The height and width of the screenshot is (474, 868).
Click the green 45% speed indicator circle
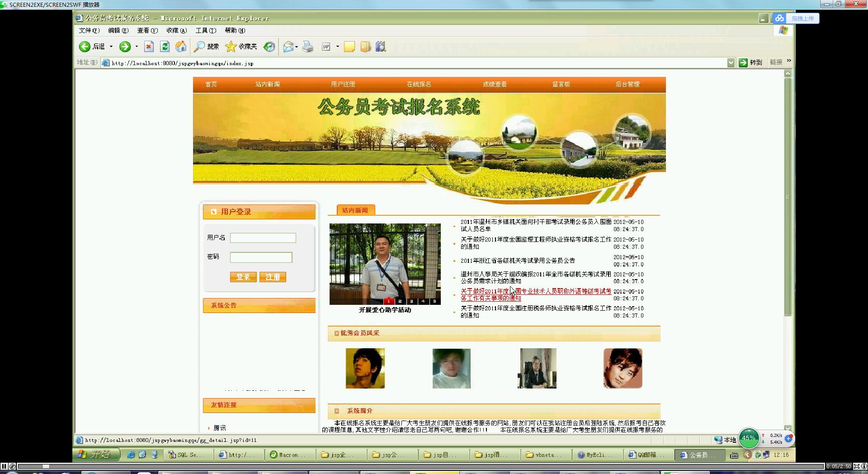[x=749, y=438]
